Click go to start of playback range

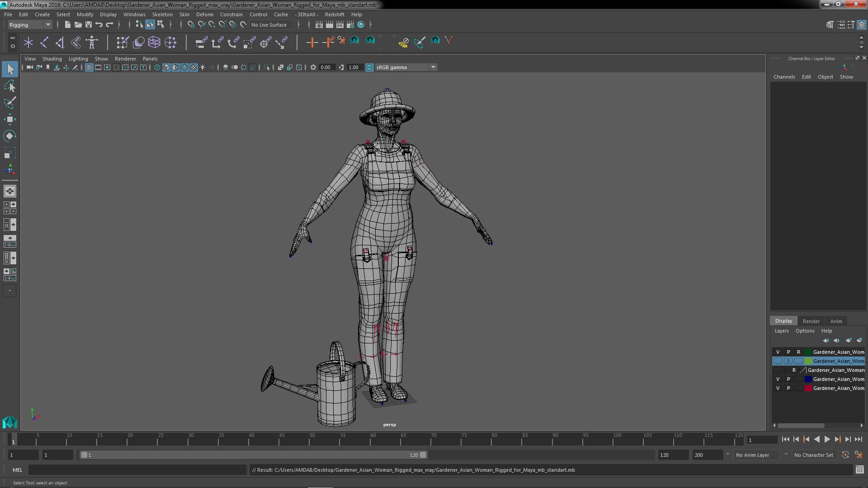pos(785,439)
